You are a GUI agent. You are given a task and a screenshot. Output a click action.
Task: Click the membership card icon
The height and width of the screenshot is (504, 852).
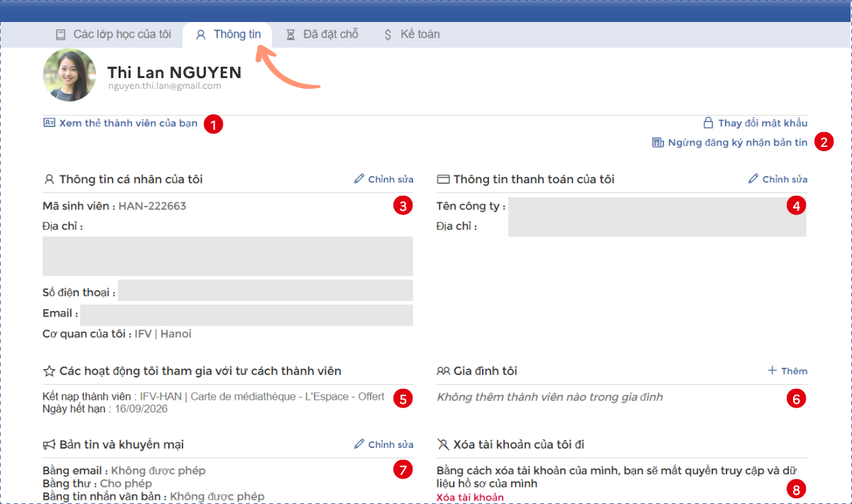(x=49, y=123)
